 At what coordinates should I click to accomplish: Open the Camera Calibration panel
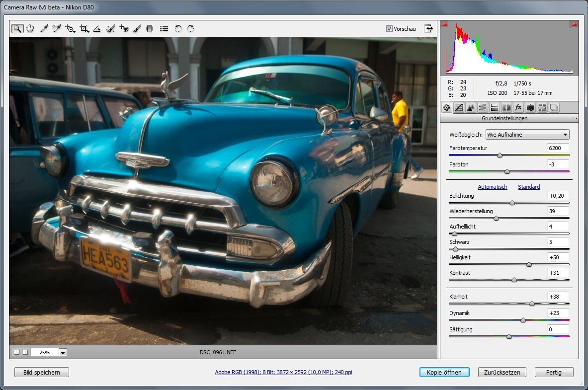pyautogui.click(x=529, y=107)
